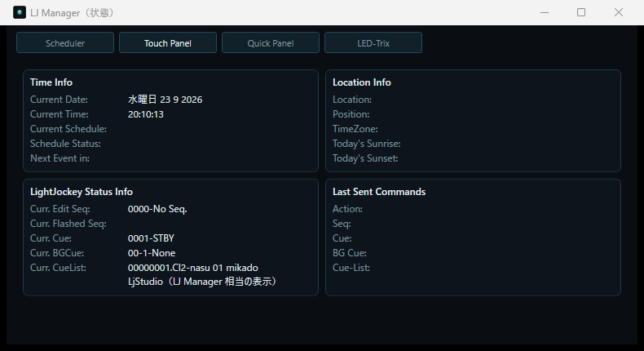Screen dimensions: 644x351
Task: Click the Today's Sunrise label
Action: pos(366,144)
